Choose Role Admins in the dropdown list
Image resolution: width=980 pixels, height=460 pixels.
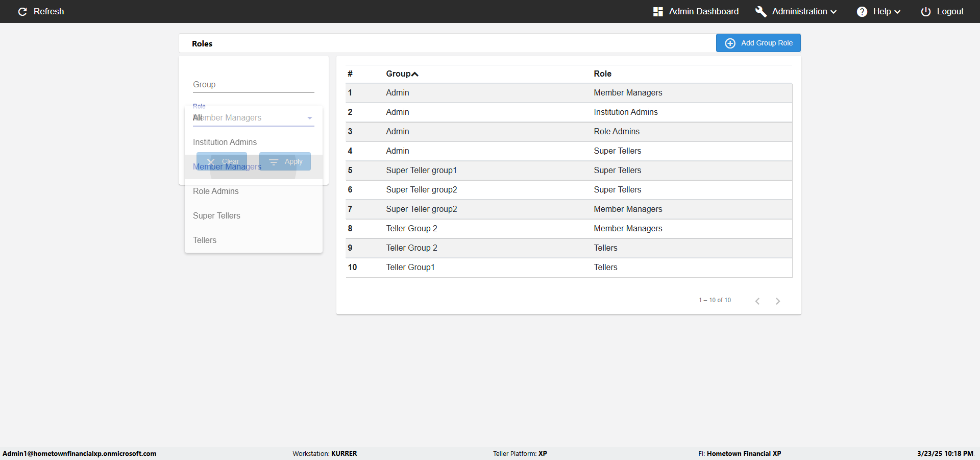point(254,191)
